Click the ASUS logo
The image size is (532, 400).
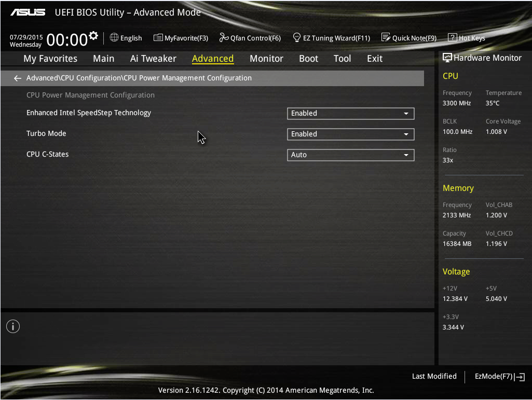tap(28, 12)
